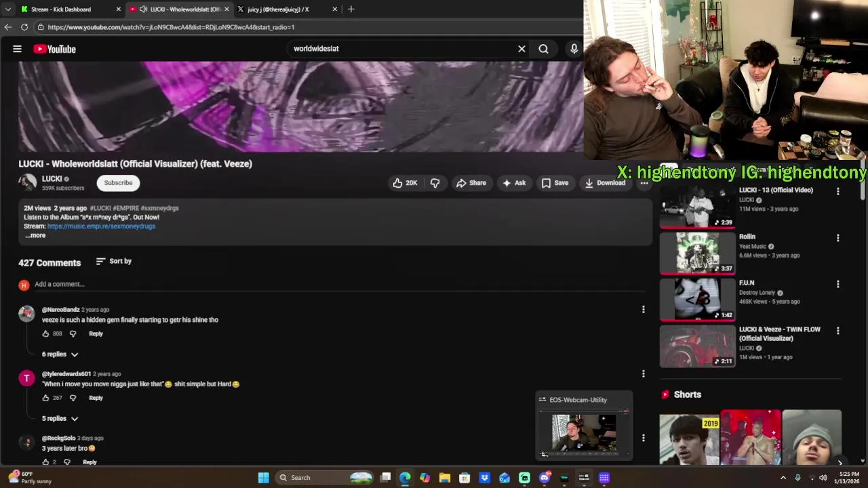
Task: Open the taskbar Search box
Action: [x=325, y=478]
